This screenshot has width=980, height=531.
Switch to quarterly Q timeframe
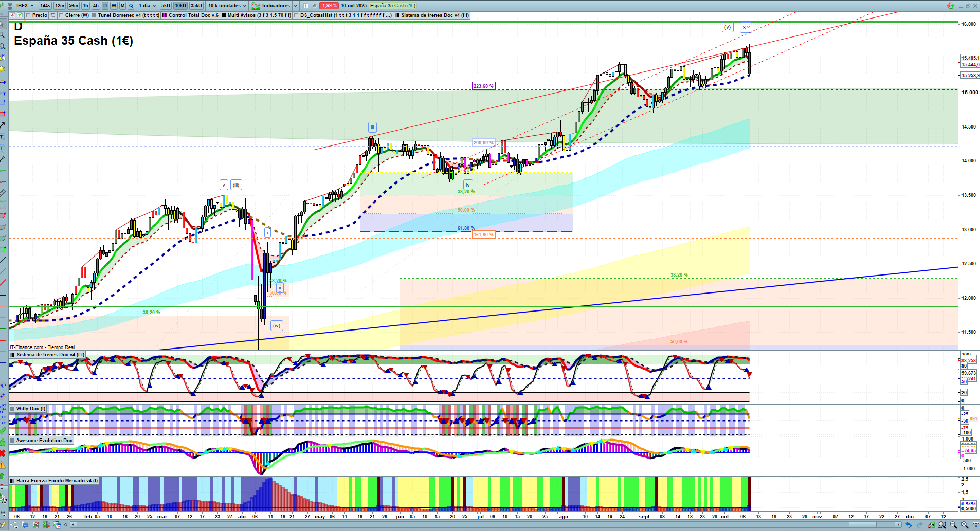pos(131,6)
